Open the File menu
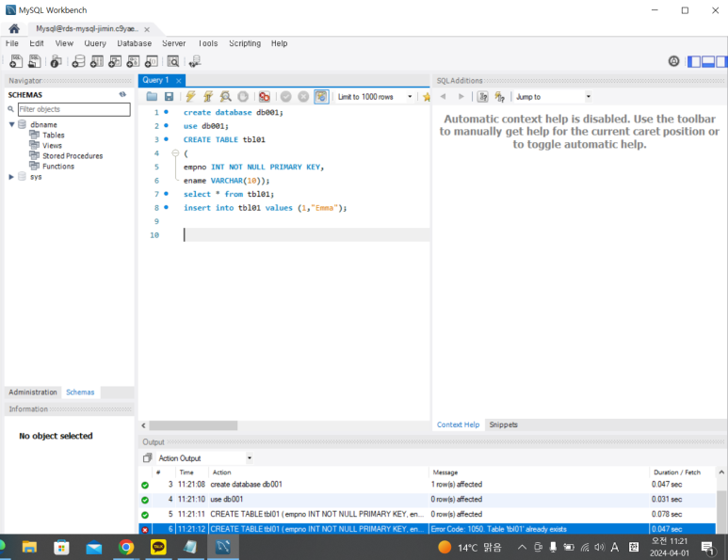The width and height of the screenshot is (728, 560). pyautogui.click(x=12, y=43)
